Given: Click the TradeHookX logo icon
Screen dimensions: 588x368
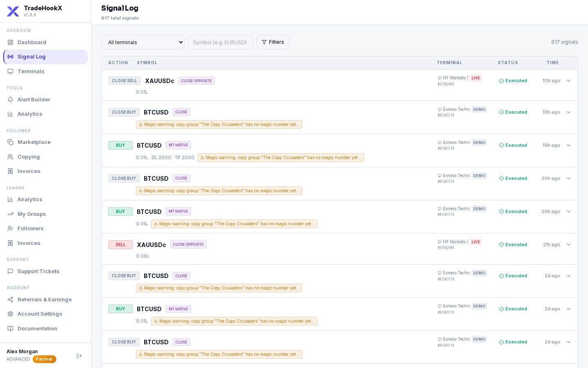Looking at the screenshot, I should point(13,11).
